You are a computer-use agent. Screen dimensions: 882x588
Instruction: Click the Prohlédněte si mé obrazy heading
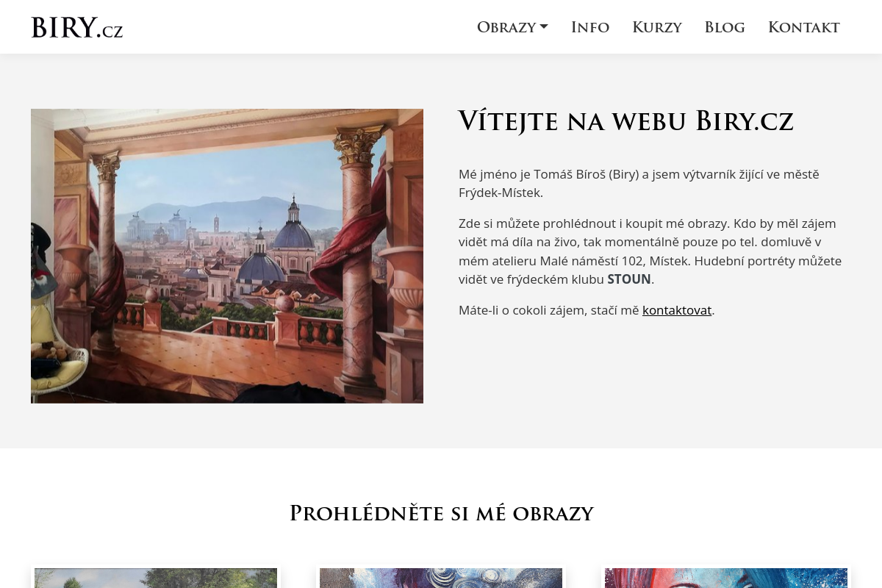tap(441, 513)
